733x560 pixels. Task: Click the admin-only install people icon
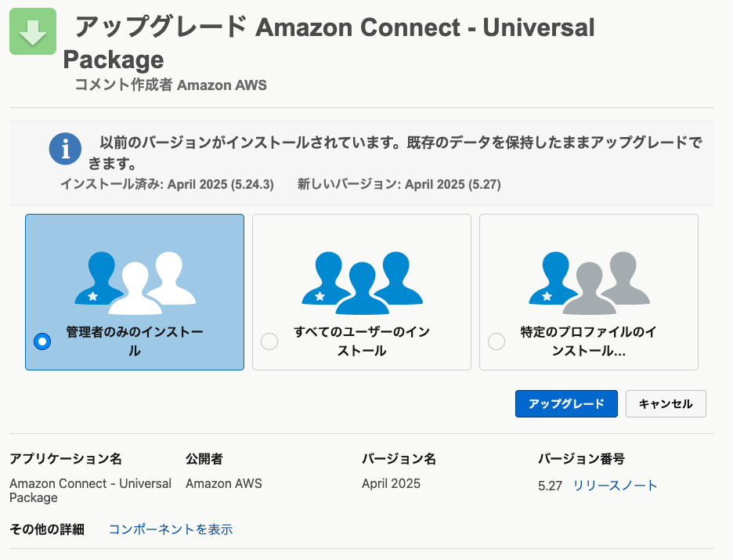(x=135, y=284)
